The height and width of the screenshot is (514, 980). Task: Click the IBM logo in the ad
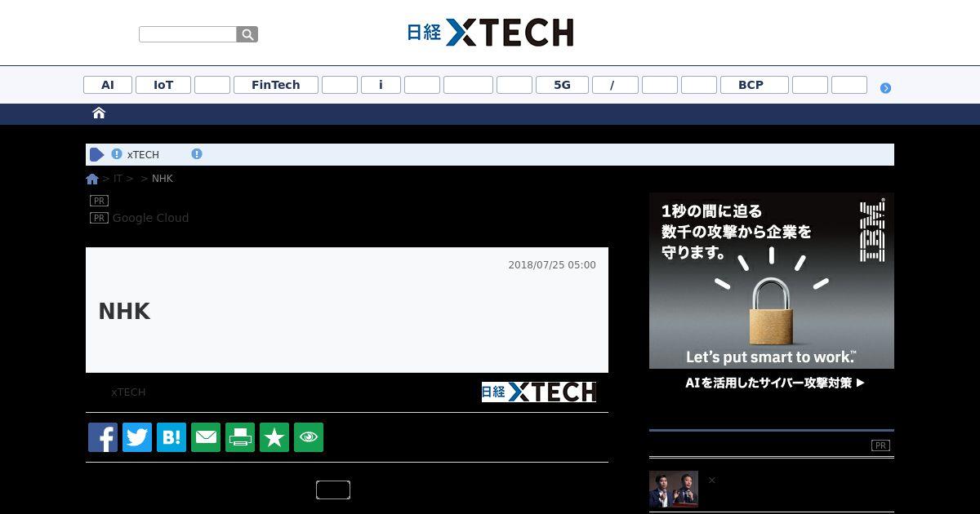tap(872, 230)
